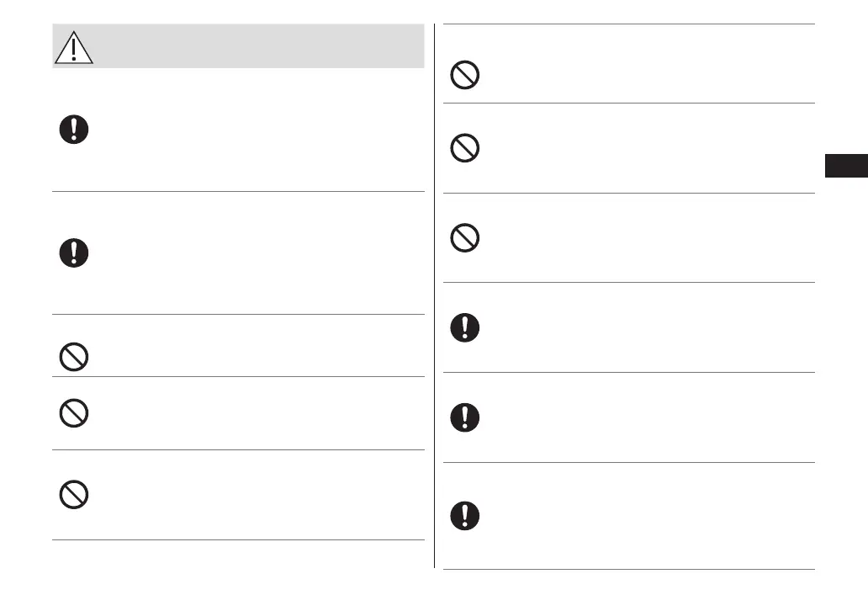
Task: Select the second prohibition icon in right column
Action: click(465, 149)
